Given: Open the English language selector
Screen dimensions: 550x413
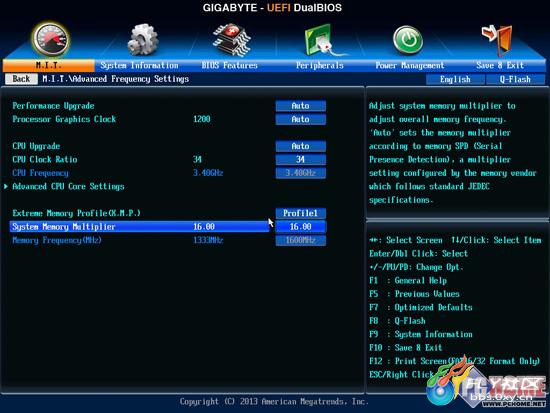Looking at the screenshot, I should tap(455, 79).
